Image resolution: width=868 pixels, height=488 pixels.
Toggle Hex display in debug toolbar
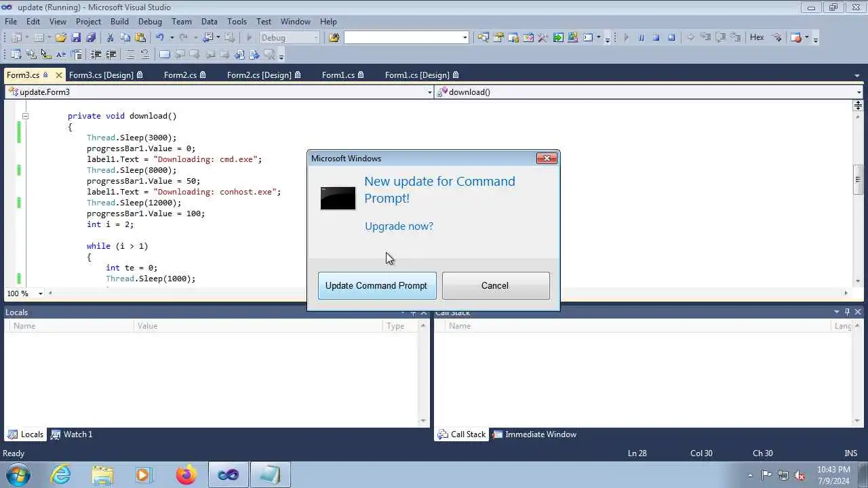(757, 37)
